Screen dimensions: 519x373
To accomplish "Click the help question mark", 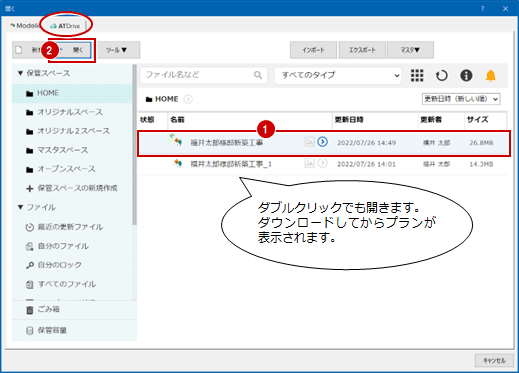I will [x=483, y=9].
